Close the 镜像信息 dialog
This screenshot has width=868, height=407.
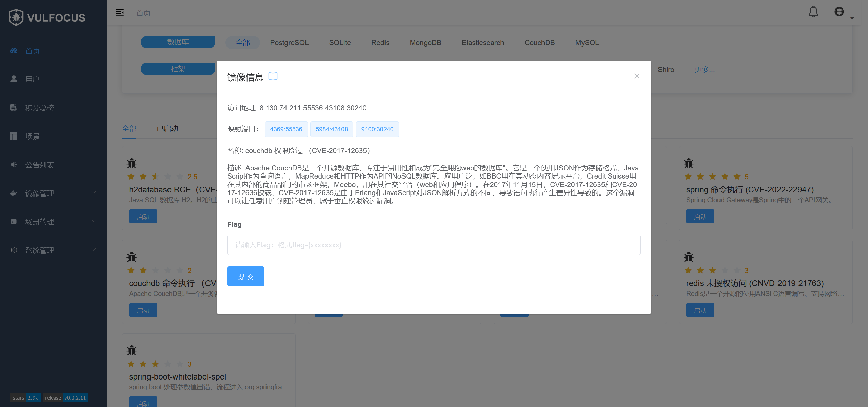[x=636, y=76]
